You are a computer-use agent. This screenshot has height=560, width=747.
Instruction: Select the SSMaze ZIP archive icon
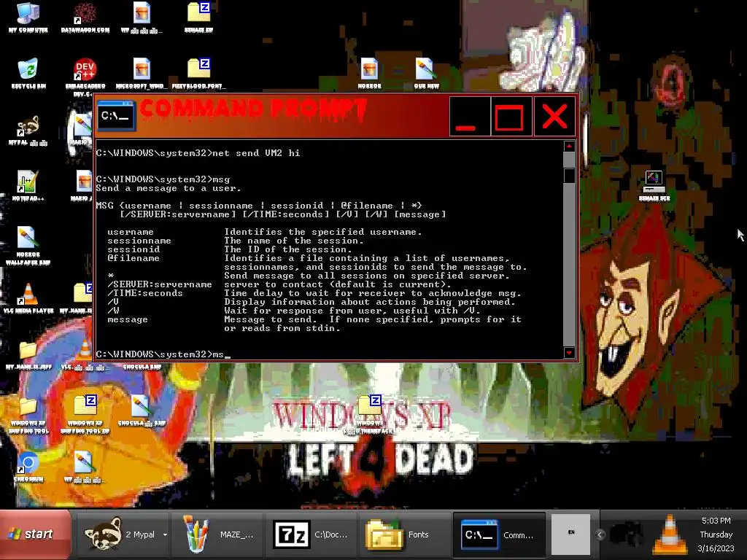coord(199,17)
